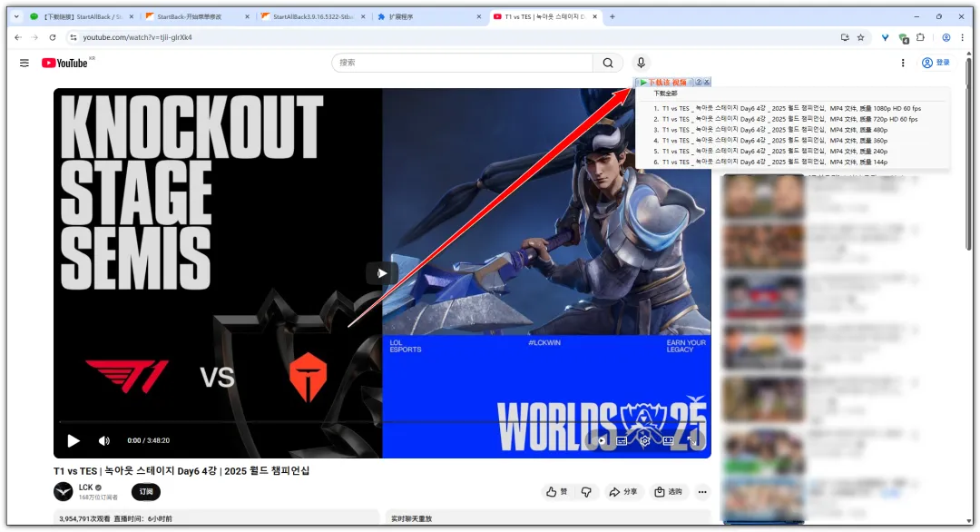This screenshot has width=980, height=532.
Task: Start voice search with the microphone icon
Action: 641,63
